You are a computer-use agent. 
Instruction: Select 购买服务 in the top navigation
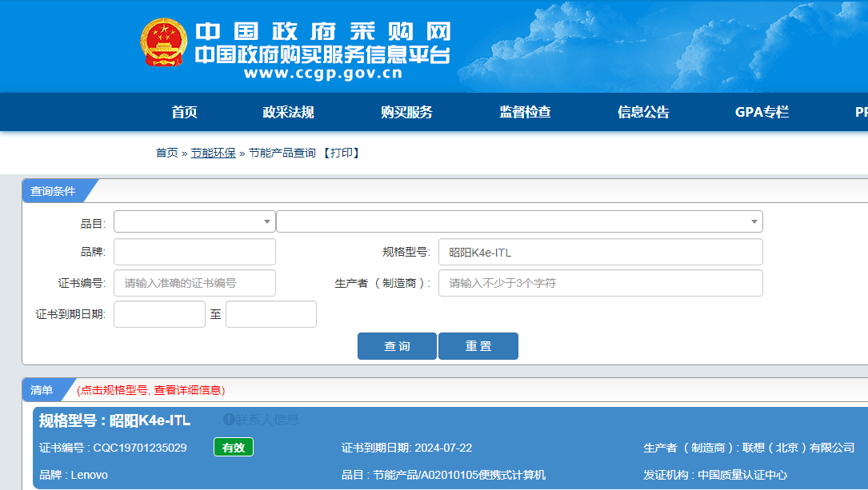pyautogui.click(x=406, y=113)
